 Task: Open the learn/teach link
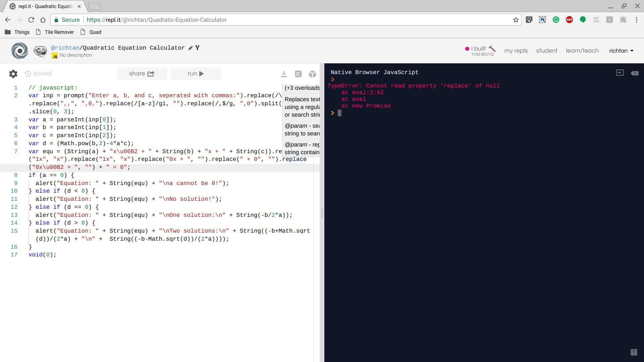click(582, 51)
